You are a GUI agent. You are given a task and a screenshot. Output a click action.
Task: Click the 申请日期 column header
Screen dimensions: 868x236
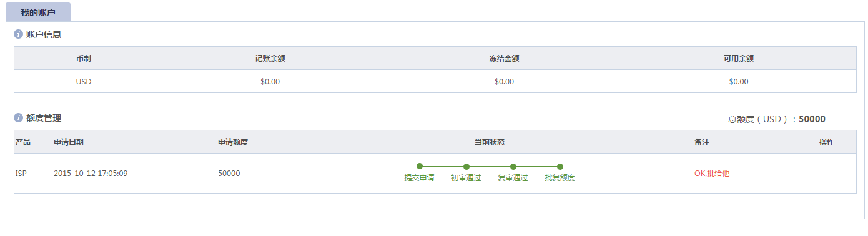[x=69, y=142]
